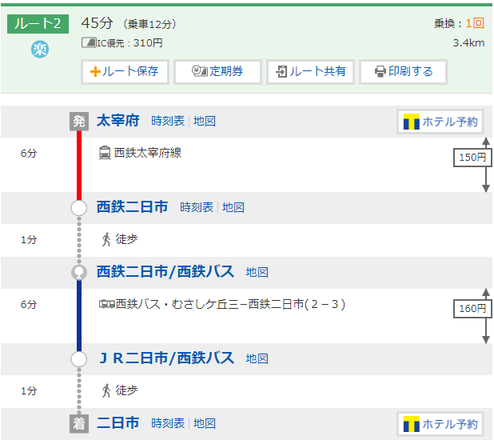Click the printer icon in 印刷する
Screen dimensions: 494x448
coord(380,71)
